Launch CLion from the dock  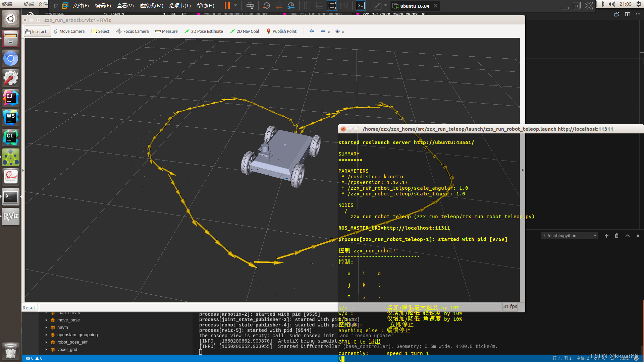point(11,137)
